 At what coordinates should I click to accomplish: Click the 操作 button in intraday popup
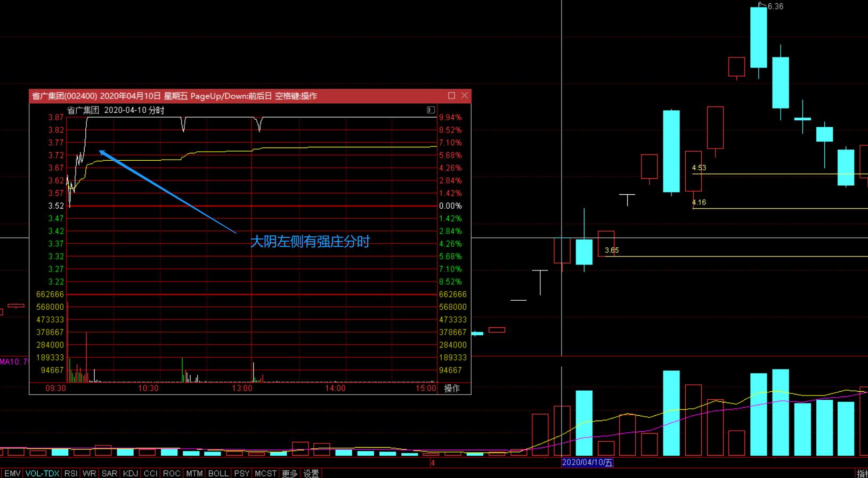coord(452,388)
